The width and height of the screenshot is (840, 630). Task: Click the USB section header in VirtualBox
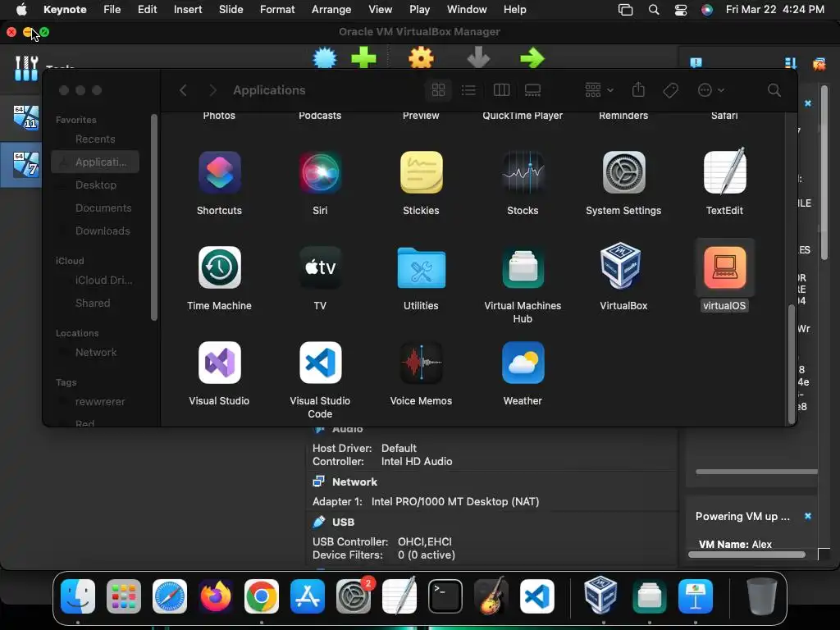tap(343, 522)
